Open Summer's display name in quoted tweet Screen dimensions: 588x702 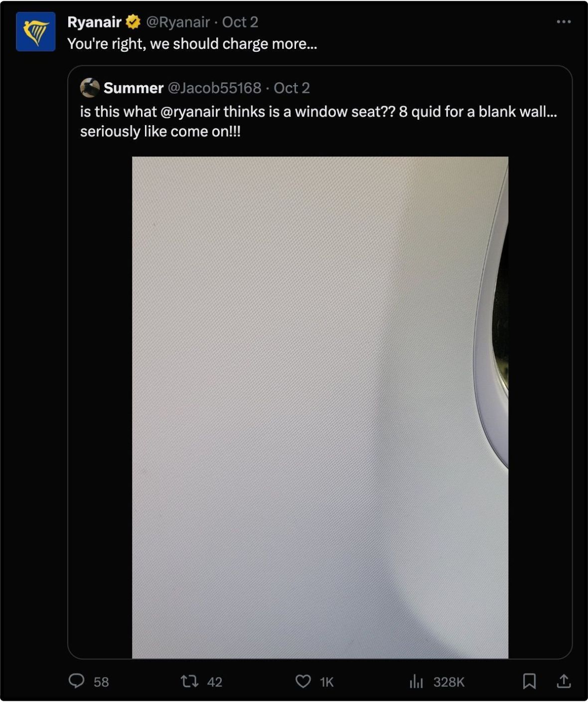[134, 88]
